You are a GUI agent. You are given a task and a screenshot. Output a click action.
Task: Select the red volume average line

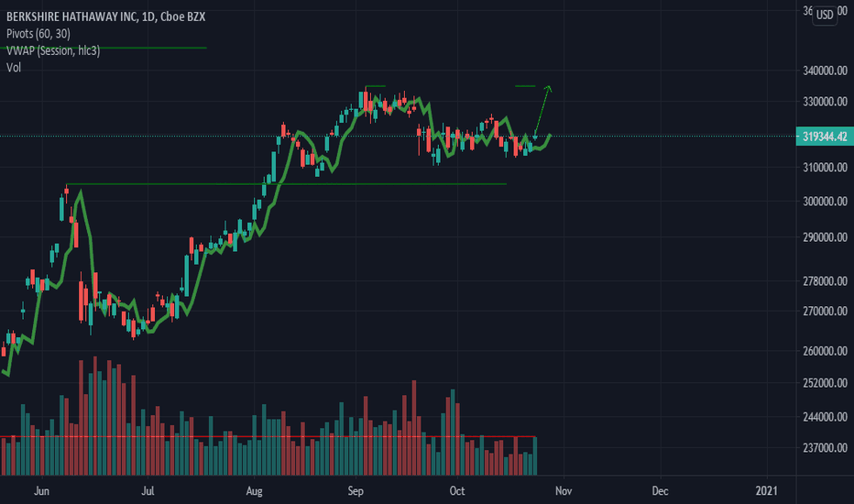pos(268,436)
